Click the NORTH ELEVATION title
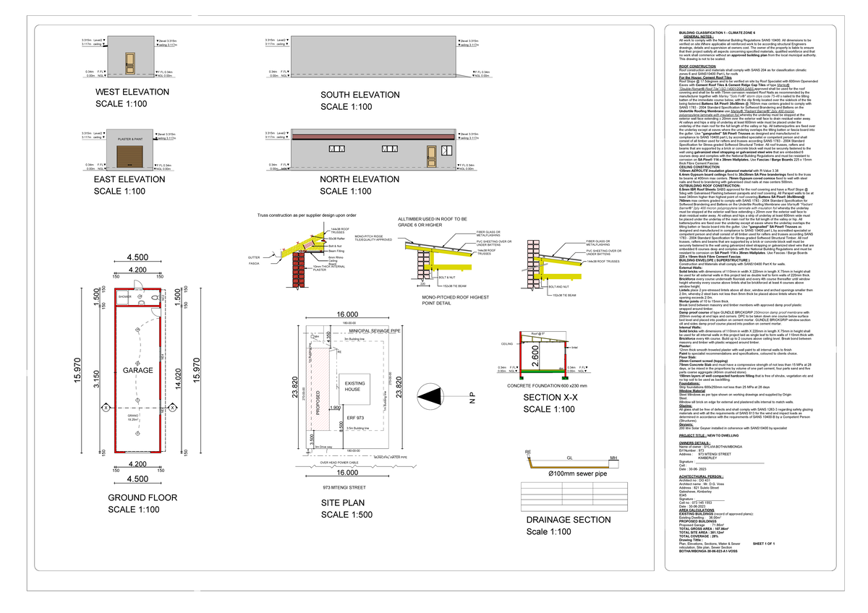The width and height of the screenshot is (868, 613). point(359,179)
